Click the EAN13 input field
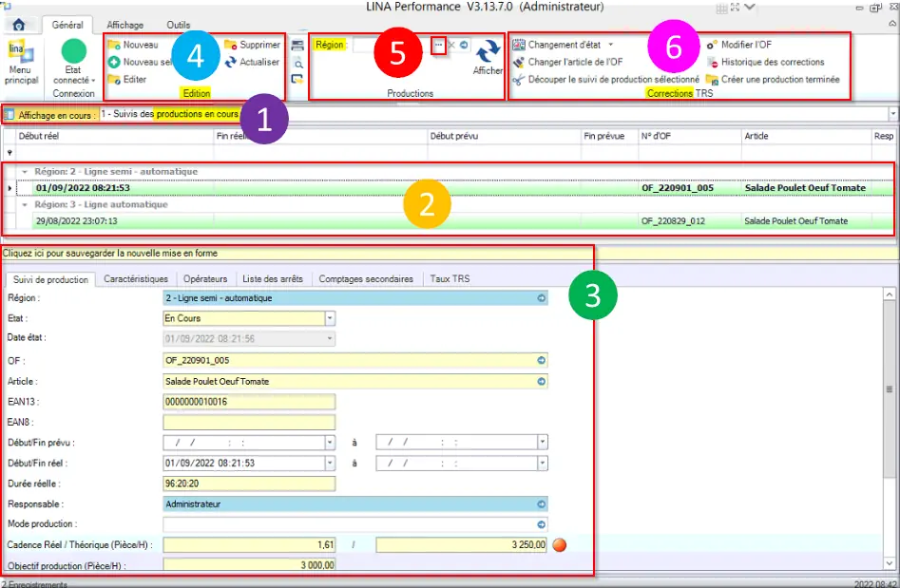The height and width of the screenshot is (588, 900). (x=249, y=402)
